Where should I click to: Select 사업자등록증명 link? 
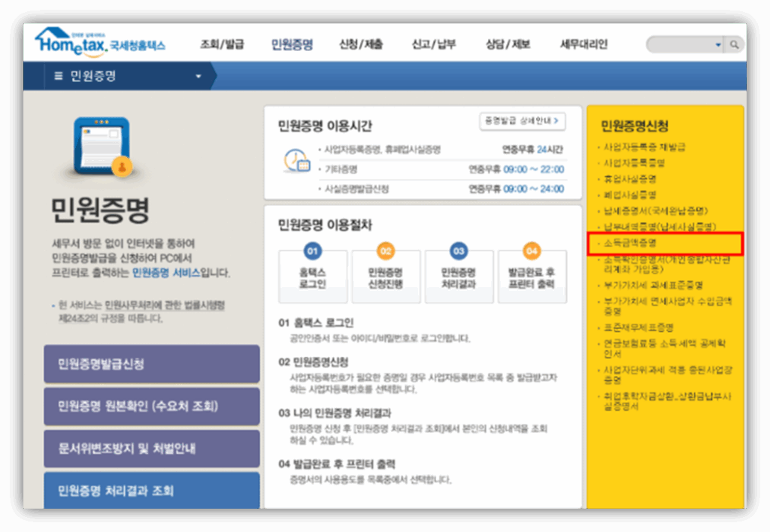tap(634, 163)
